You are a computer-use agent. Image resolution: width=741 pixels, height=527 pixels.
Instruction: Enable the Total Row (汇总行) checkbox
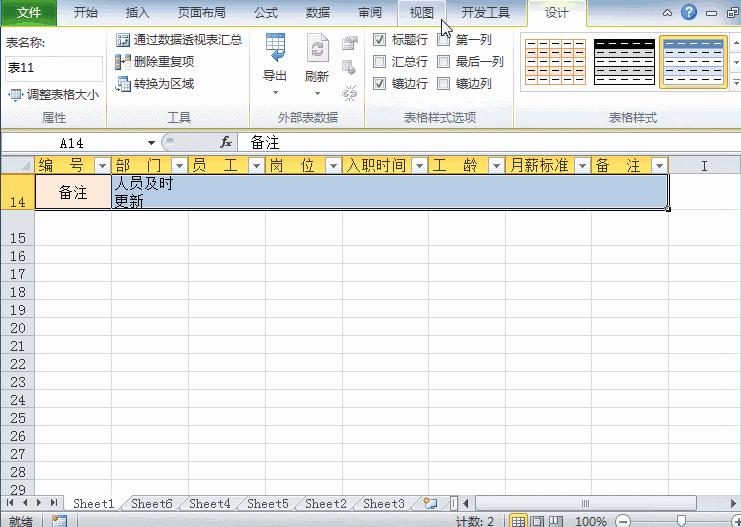pos(380,62)
